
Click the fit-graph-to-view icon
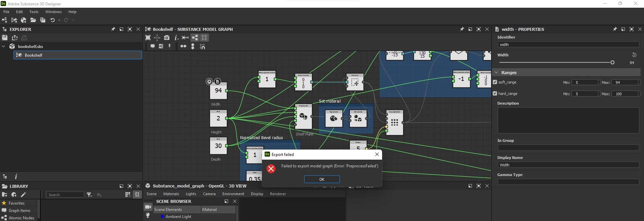(x=148, y=38)
